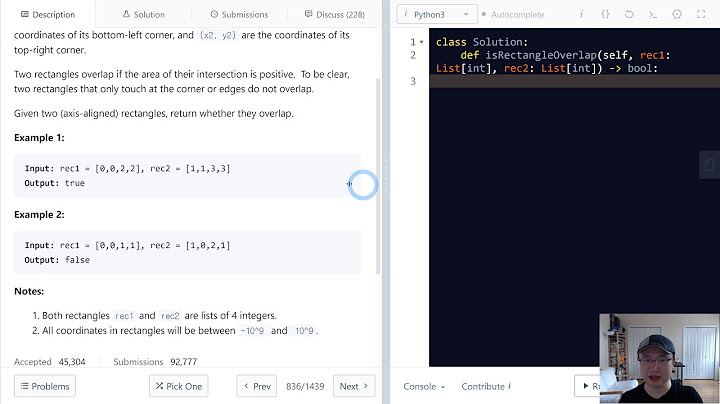The image size is (720, 404).
Task: Click the Submissions 92,777 statistic
Action: [155, 362]
